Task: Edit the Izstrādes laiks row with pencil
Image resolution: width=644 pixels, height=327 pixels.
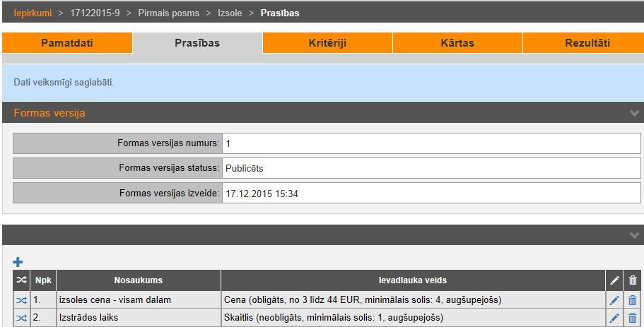Action: (614, 318)
